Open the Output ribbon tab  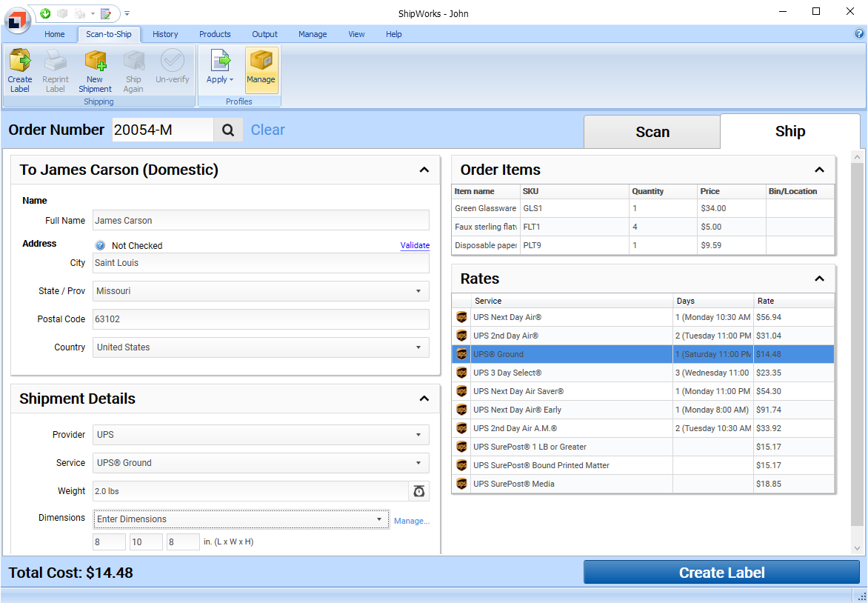pos(264,34)
